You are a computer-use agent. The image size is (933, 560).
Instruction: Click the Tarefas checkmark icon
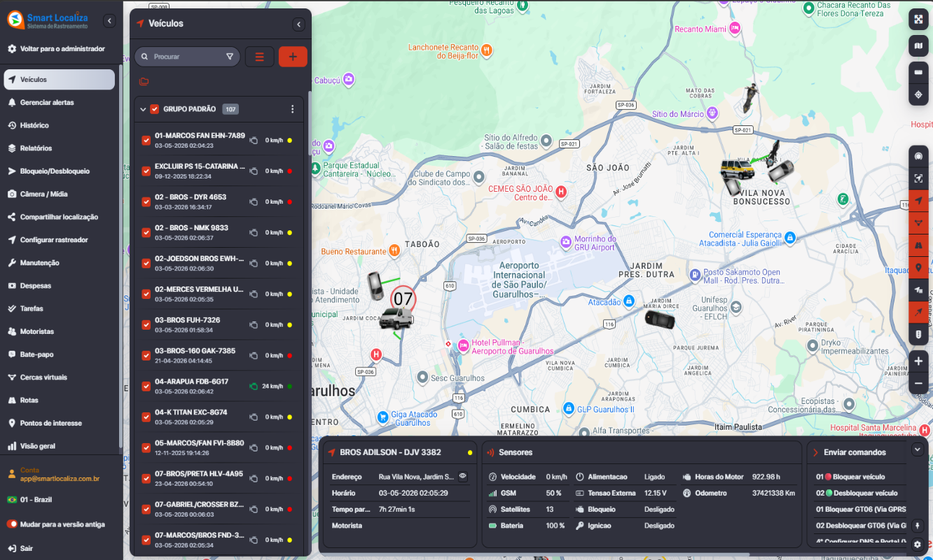[12, 309]
